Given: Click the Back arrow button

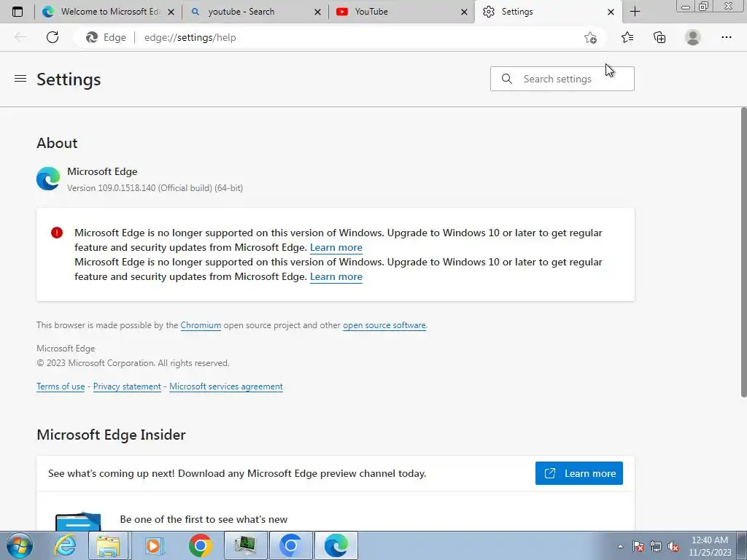Looking at the screenshot, I should 20,37.
